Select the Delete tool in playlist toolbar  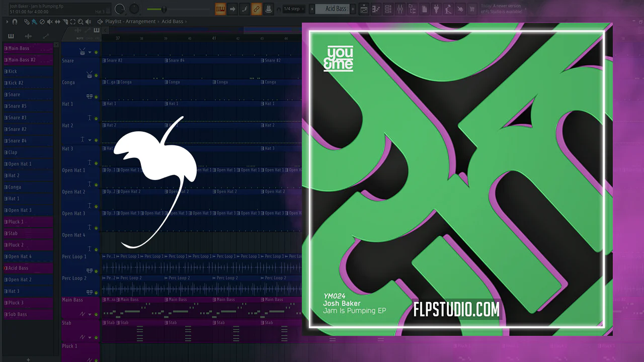click(x=42, y=22)
